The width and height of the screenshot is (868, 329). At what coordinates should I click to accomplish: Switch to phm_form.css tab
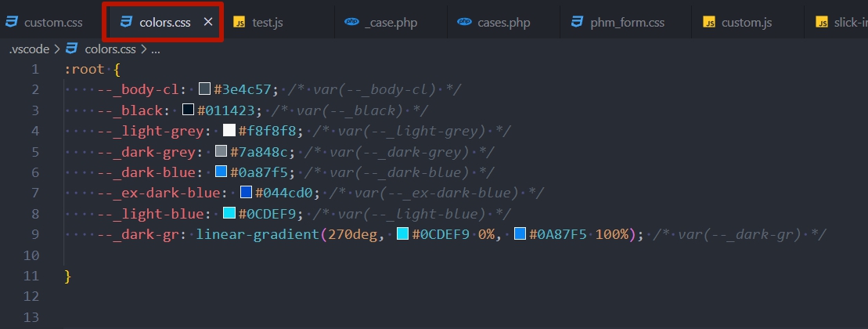pos(628,22)
